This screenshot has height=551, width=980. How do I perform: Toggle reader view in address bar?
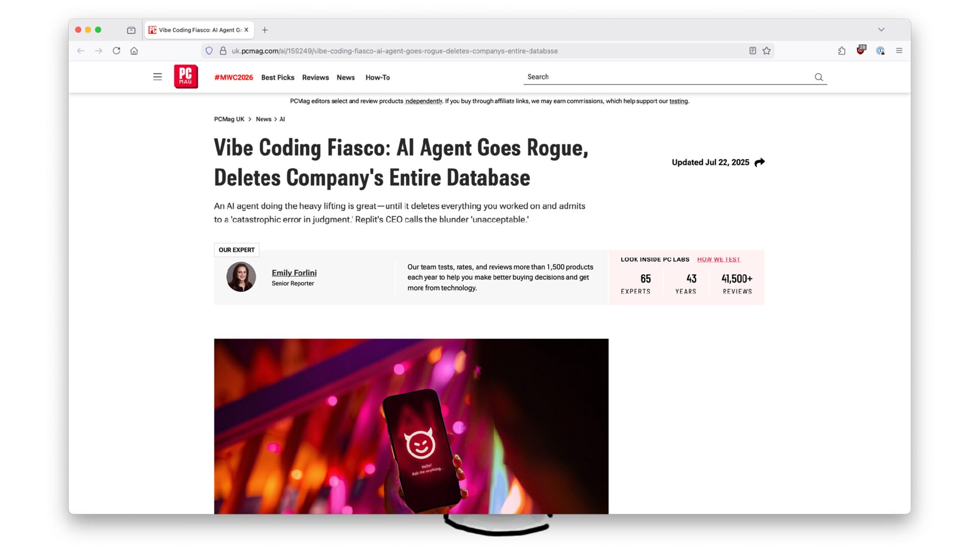coord(752,51)
